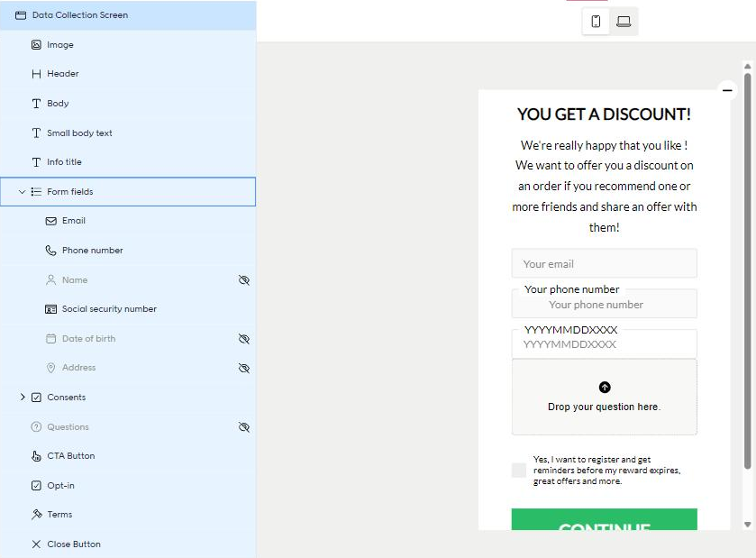The image size is (756, 558).
Task: Click the Body row text icon
Action: point(36,104)
